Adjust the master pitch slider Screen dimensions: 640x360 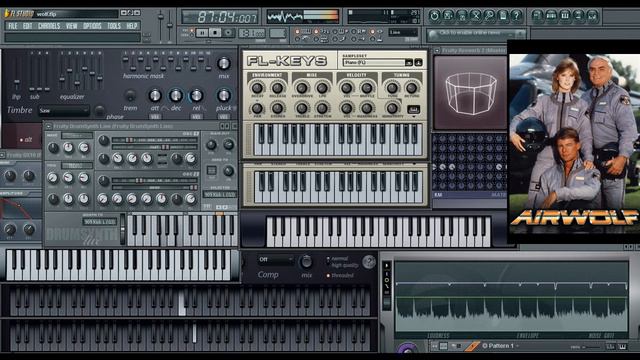170,24
